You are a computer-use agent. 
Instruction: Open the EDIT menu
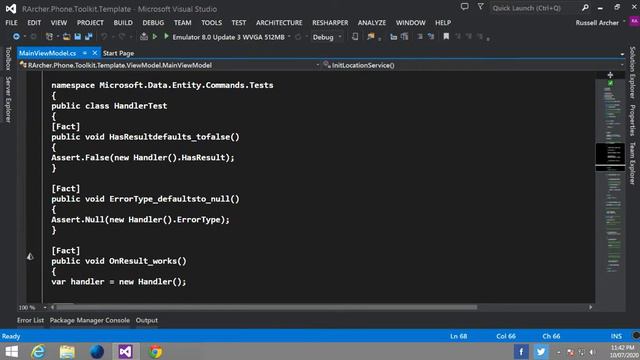(34, 23)
